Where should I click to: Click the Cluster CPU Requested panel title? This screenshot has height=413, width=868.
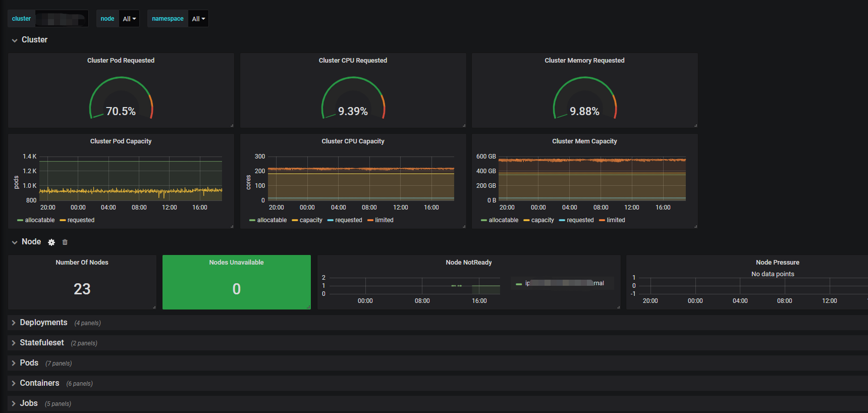(x=353, y=61)
